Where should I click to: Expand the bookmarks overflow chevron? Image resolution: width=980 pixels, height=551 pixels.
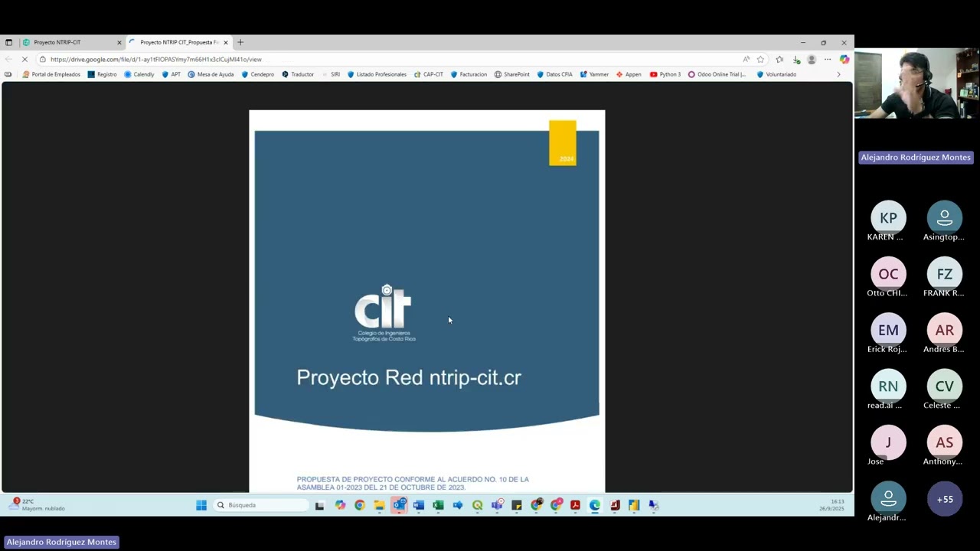pyautogui.click(x=838, y=74)
